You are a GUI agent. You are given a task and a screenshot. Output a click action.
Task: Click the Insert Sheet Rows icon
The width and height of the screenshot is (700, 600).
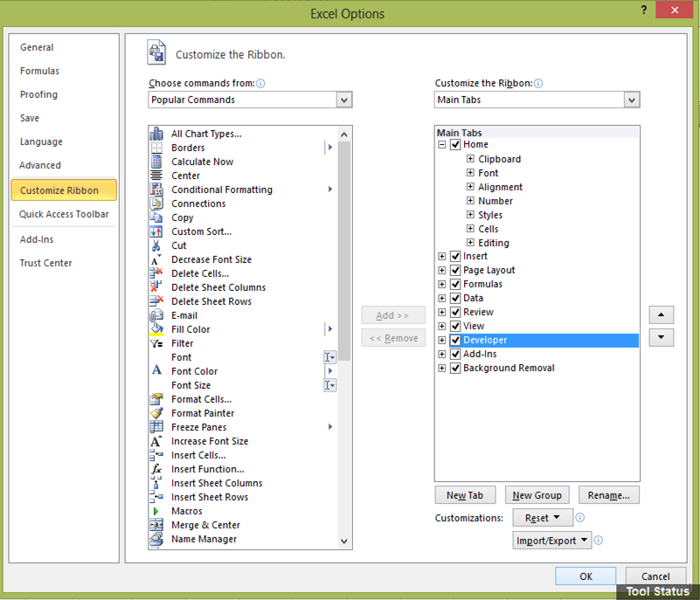[156, 496]
